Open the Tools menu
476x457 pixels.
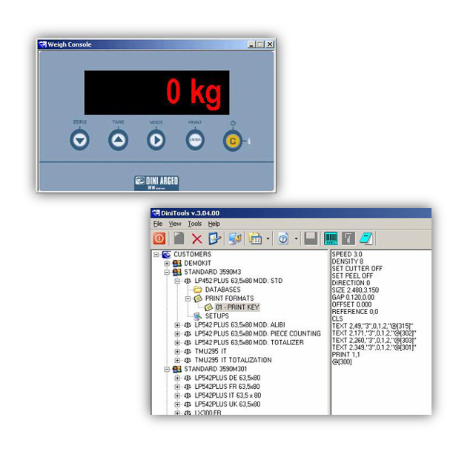[x=194, y=224]
